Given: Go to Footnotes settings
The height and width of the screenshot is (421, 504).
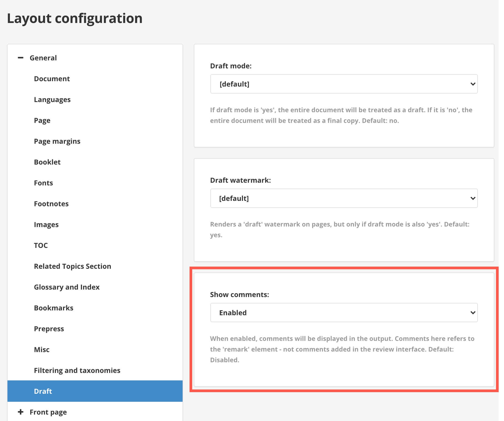Looking at the screenshot, I should click(x=51, y=204).
